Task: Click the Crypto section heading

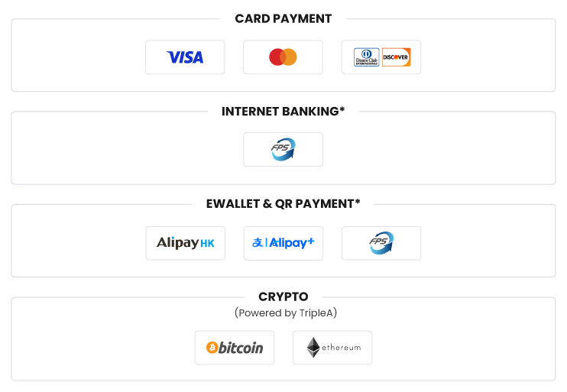Action: click(283, 297)
